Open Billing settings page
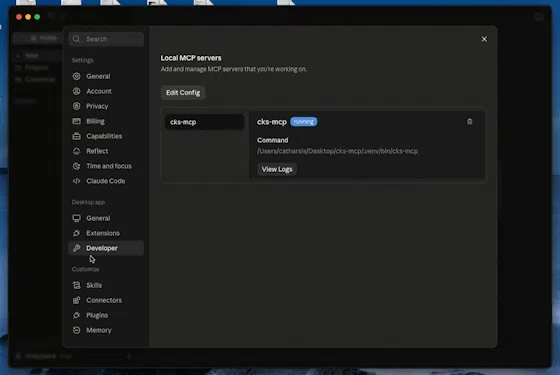 click(106, 121)
